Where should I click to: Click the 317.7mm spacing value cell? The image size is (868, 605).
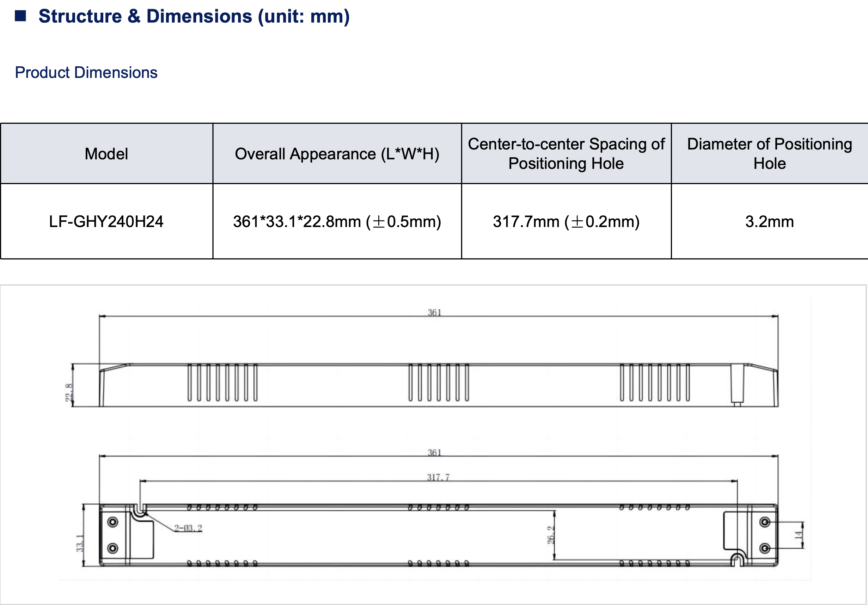[x=566, y=221]
